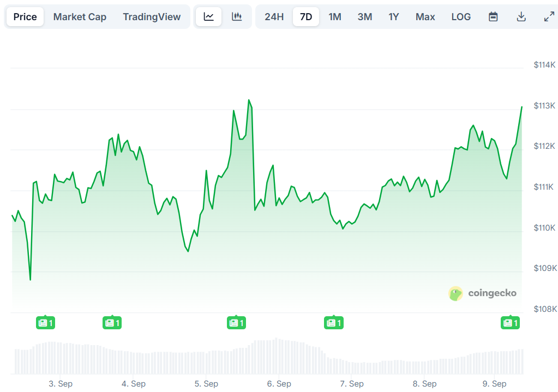This screenshot has width=558, height=392.
Task: Click the 9. Sep date label
Action: 494,384
